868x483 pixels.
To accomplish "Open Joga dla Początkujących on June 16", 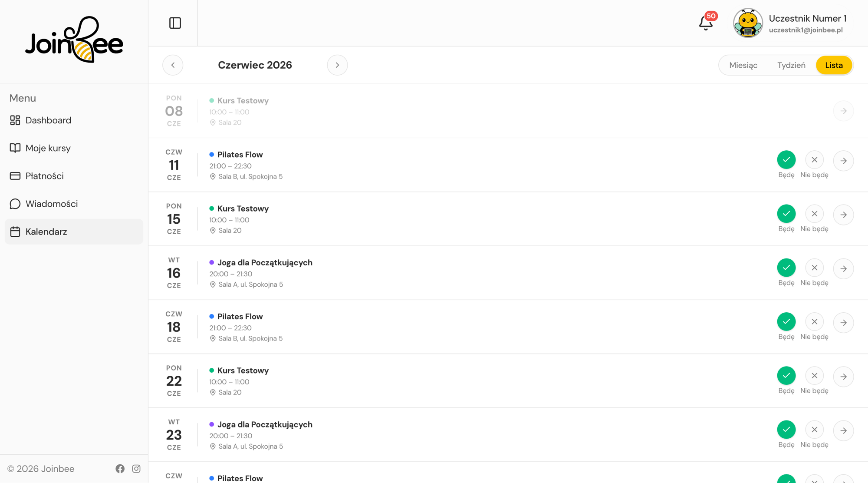I will point(265,262).
